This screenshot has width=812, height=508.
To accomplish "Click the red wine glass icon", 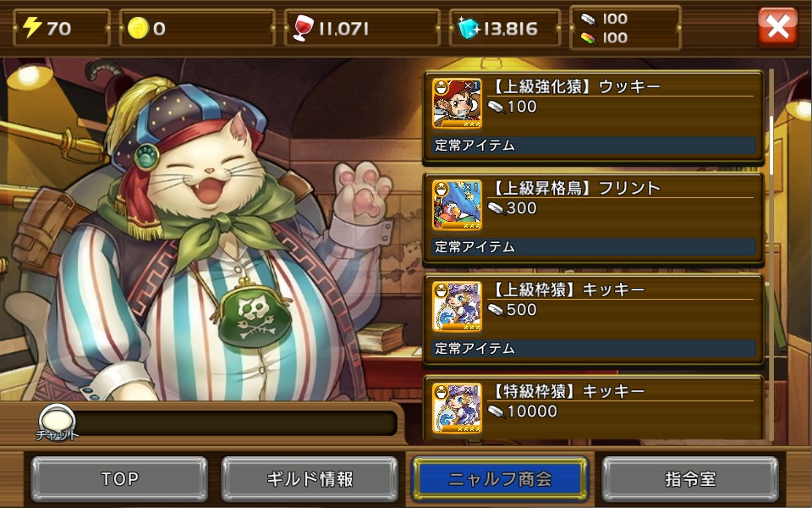I will tap(303, 28).
